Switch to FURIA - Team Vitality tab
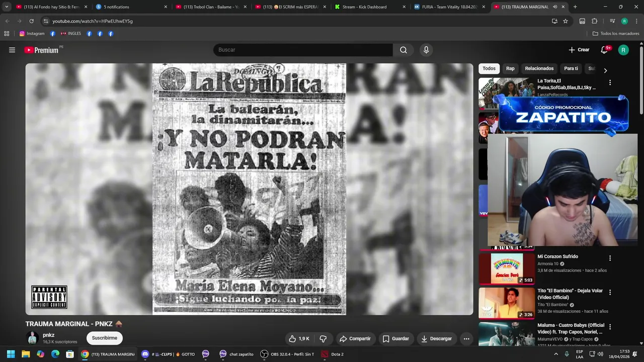Viewport: 644px width, 362px height. tap(450, 7)
